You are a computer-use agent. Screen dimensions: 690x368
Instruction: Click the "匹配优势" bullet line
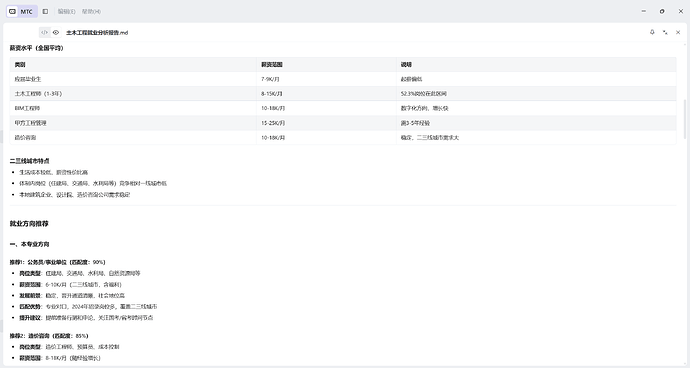coord(88,306)
